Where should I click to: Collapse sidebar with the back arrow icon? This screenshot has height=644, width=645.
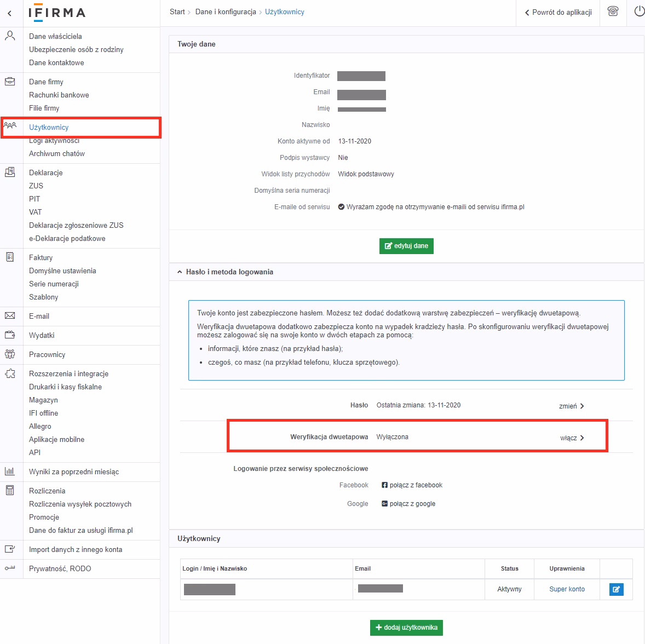pyautogui.click(x=10, y=13)
